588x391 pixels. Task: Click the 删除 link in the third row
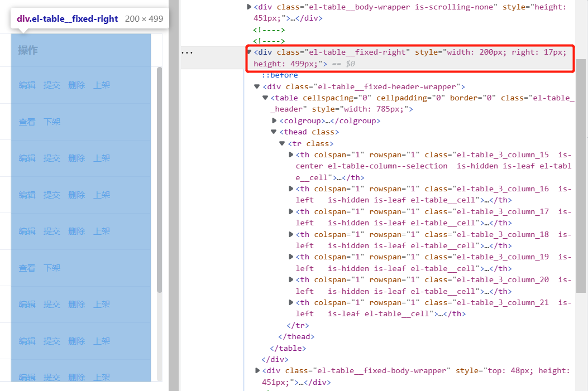click(x=77, y=158)
